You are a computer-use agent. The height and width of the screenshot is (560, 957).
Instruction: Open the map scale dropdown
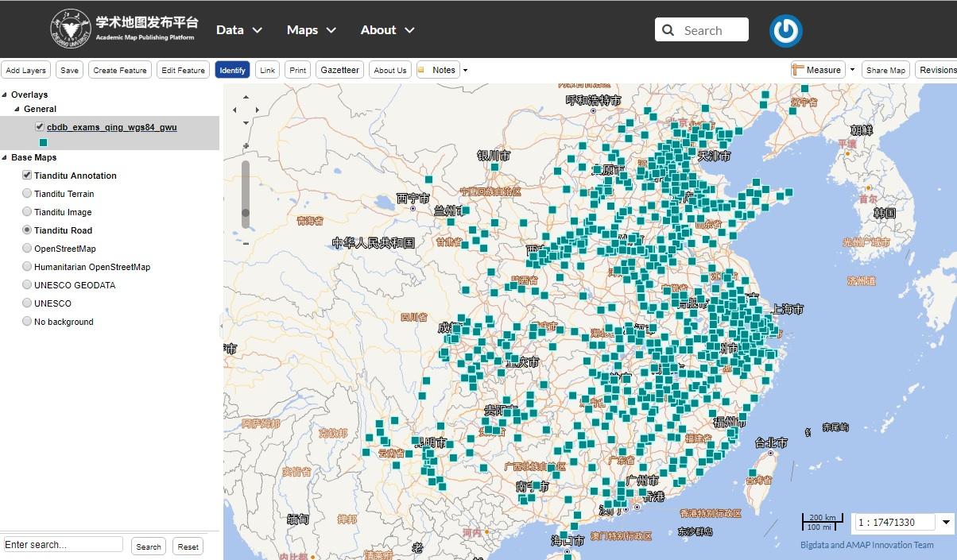coord(945,522)
